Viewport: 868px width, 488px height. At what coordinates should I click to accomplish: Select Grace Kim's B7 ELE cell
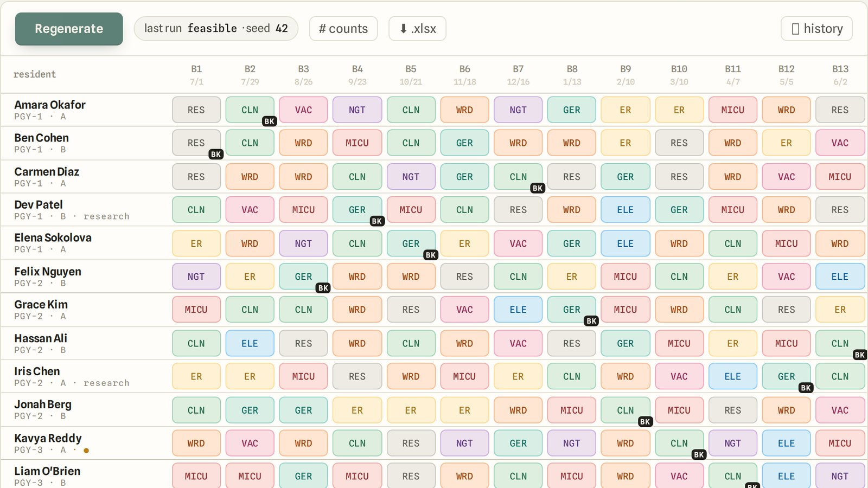pos(518,310)
